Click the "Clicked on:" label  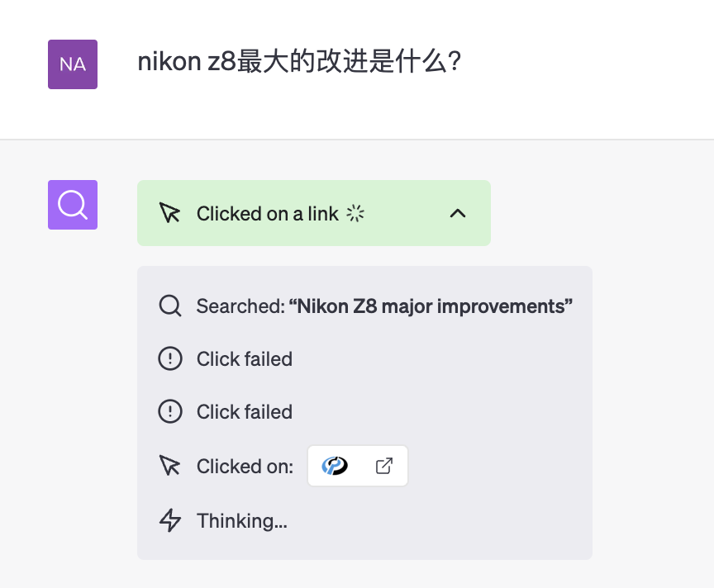coord(245,467)
